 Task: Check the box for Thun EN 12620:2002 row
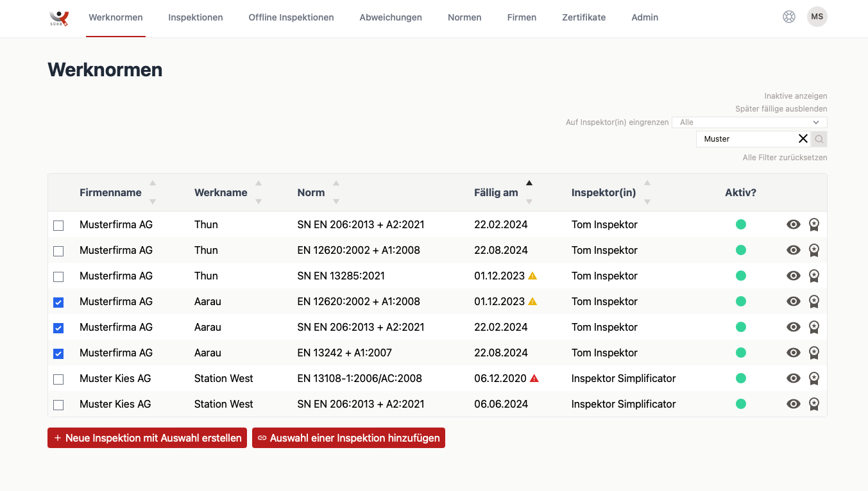[x=58, y=251]
